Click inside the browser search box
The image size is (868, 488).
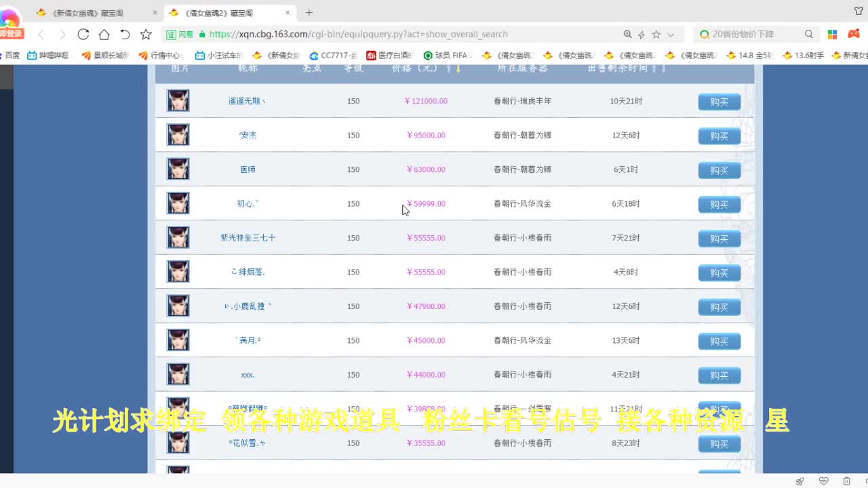pyautogui.click(x=753, y=34)
